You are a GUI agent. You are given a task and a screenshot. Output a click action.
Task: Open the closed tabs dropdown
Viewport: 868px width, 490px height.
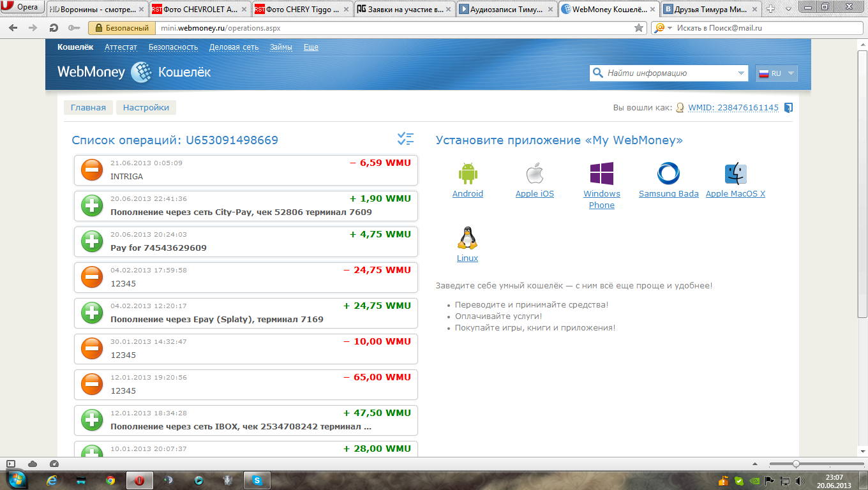[x=788, y=8]
